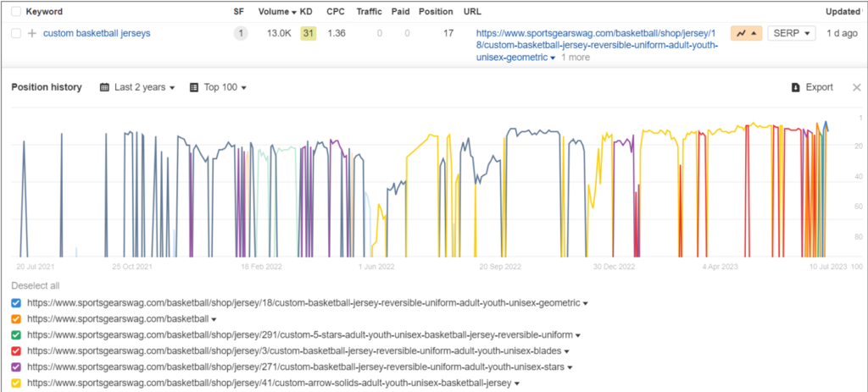Click the 18 Feb 2022 axis date
The height and width of the screenshot is (392, 868).
261,267
